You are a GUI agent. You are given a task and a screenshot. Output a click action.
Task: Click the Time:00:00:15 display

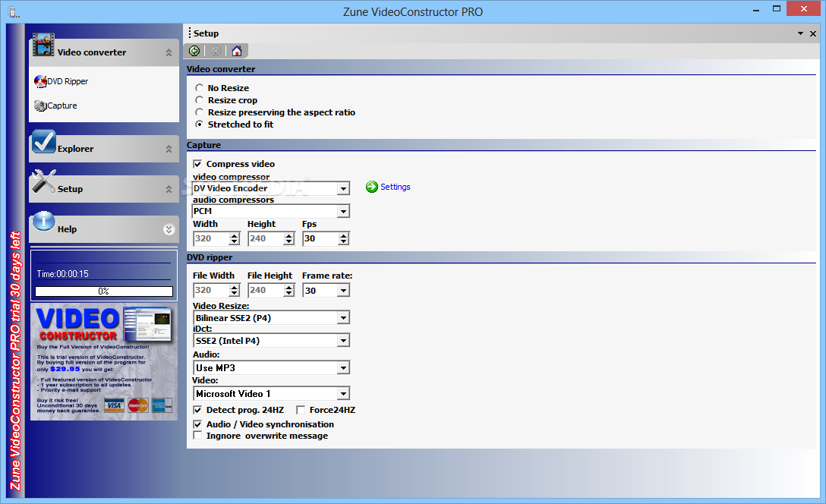63,274
